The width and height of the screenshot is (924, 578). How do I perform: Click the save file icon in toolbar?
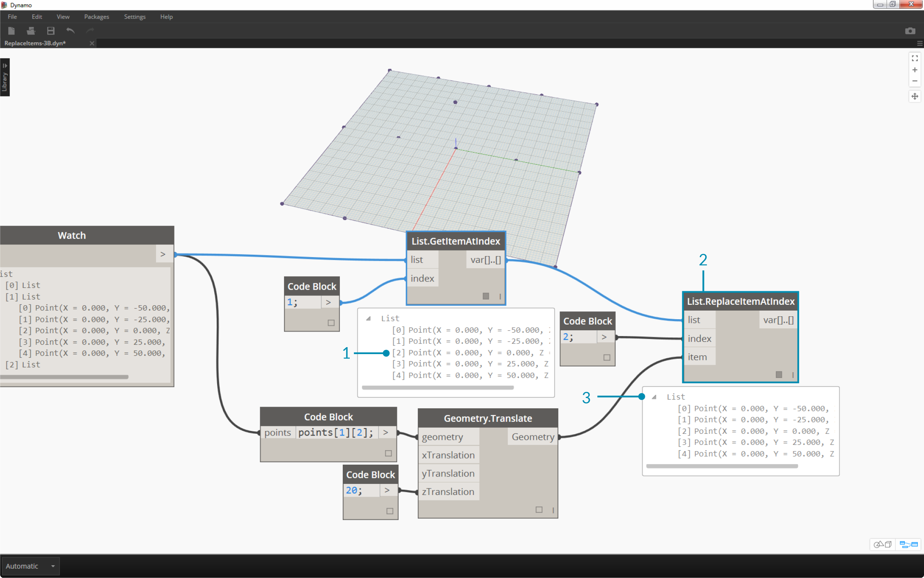(x=50, y=30)
